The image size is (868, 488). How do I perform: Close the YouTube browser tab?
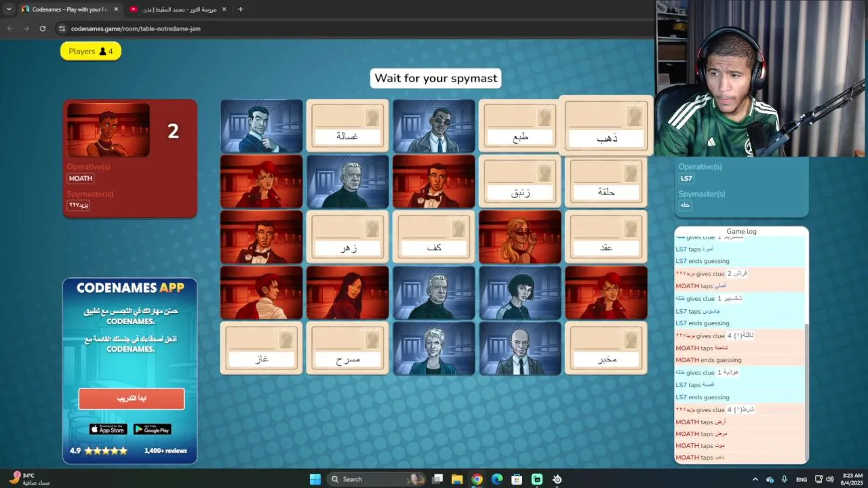(223, 9)
